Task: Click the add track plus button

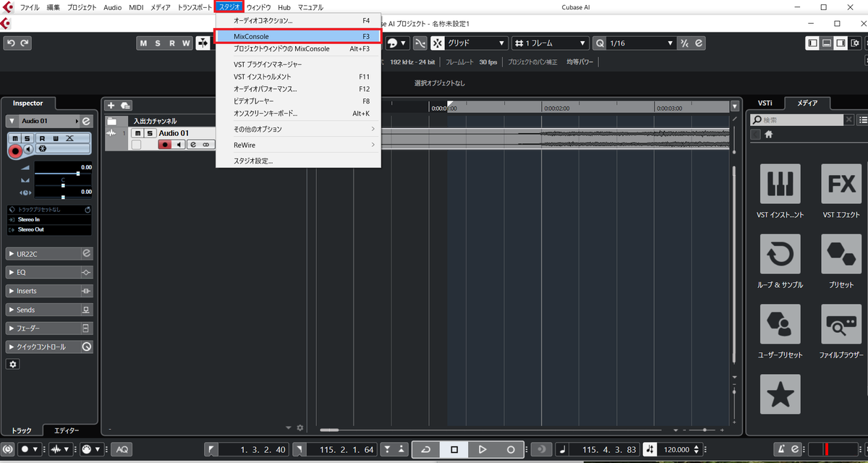Action: 111,106
